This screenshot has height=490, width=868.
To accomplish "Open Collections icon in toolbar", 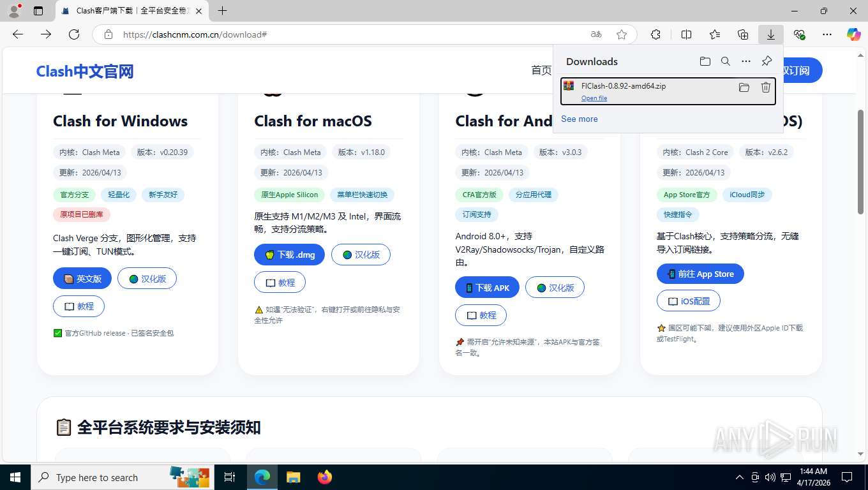I will pyautogui.click(x=743, y=34).
